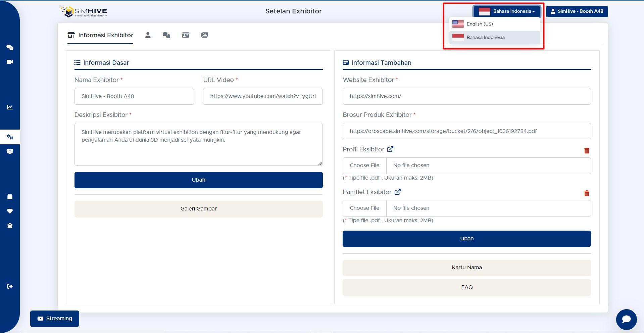644x333 pixels.
Task: Delete the Profil Eksibitor file
Action: tap(587, 151)
